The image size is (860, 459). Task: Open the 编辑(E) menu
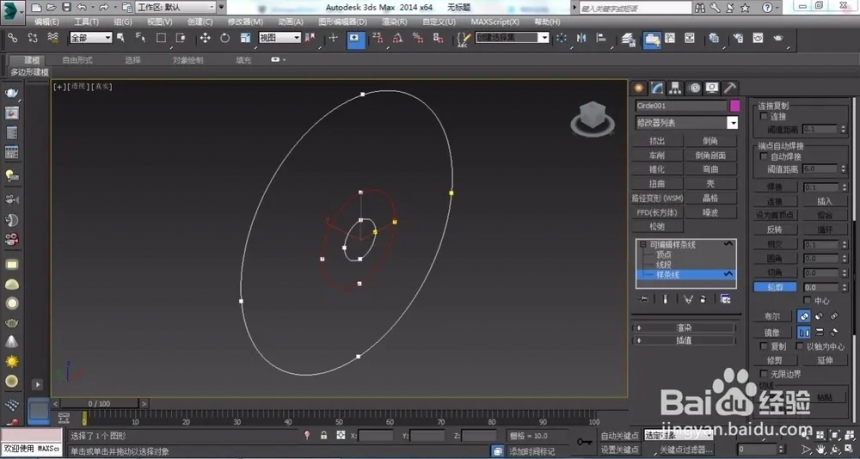click(x=47, y=22)
